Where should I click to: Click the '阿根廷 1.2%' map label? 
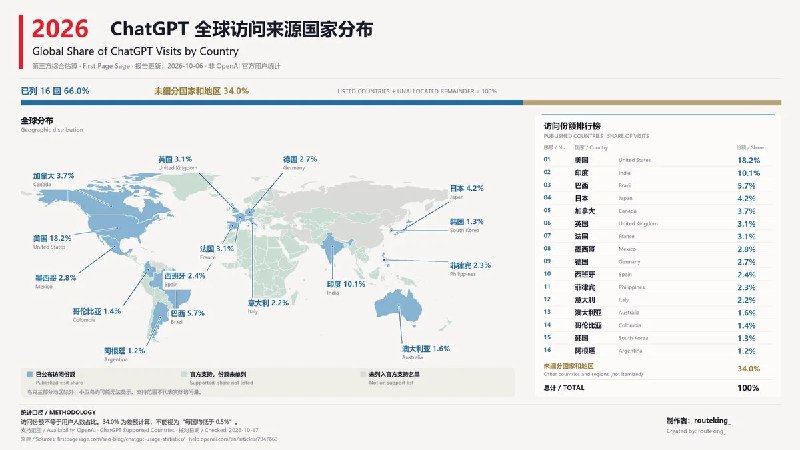pyautogui.click(x=124, y=351)
